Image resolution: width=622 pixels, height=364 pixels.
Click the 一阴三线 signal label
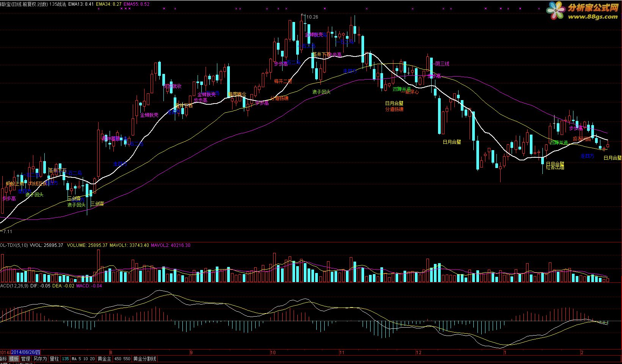coord(440,64)
